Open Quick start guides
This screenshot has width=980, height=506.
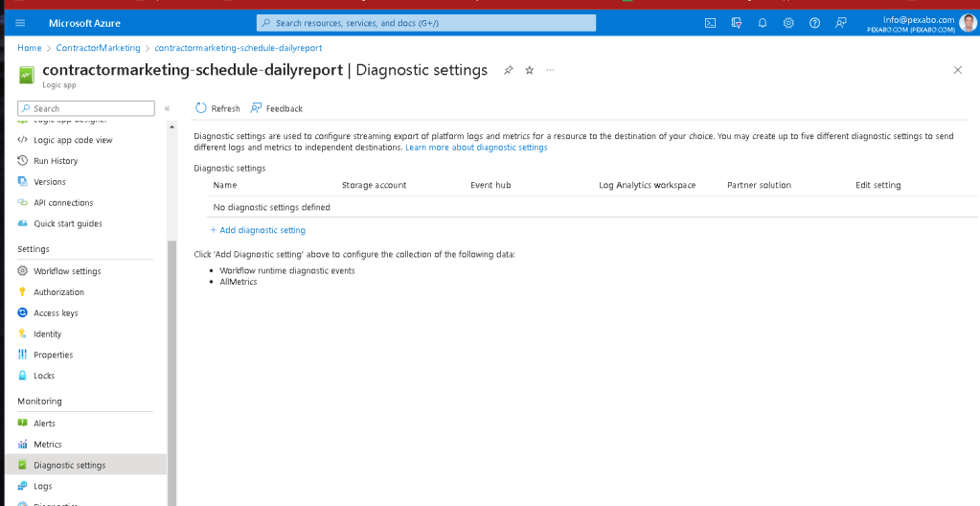pyautogui.click(x=67, y=224)
